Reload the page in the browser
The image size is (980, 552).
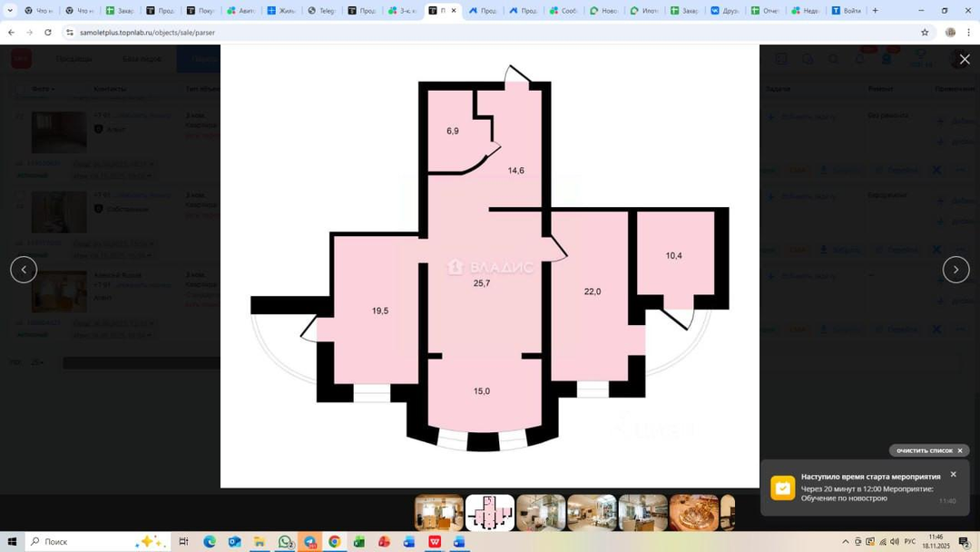pos(48,32)
